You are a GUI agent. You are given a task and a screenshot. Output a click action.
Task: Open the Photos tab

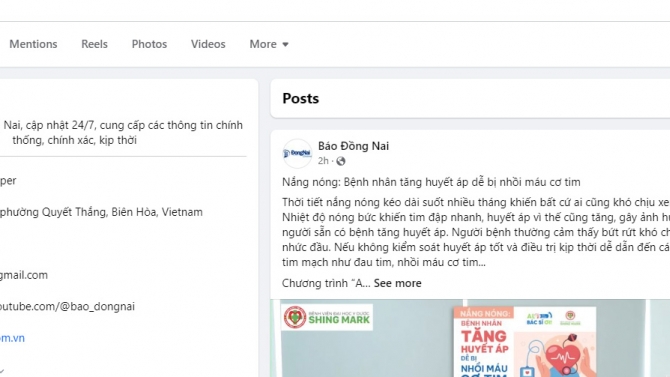(149, 44)
